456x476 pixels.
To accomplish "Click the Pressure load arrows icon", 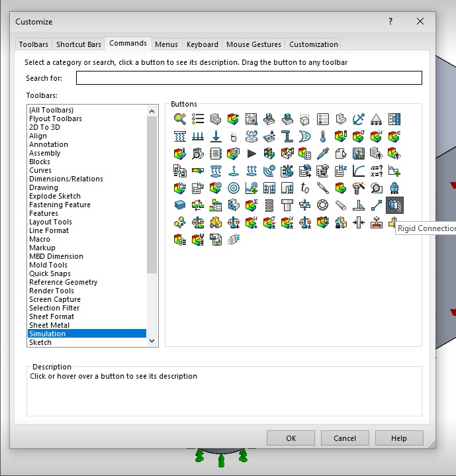I will [198, 136].
